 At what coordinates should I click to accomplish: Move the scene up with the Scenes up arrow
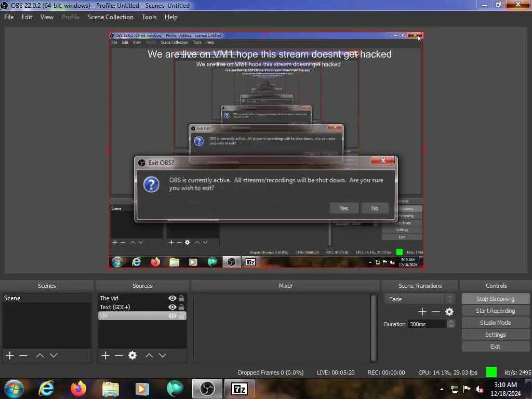click(39, 355)
